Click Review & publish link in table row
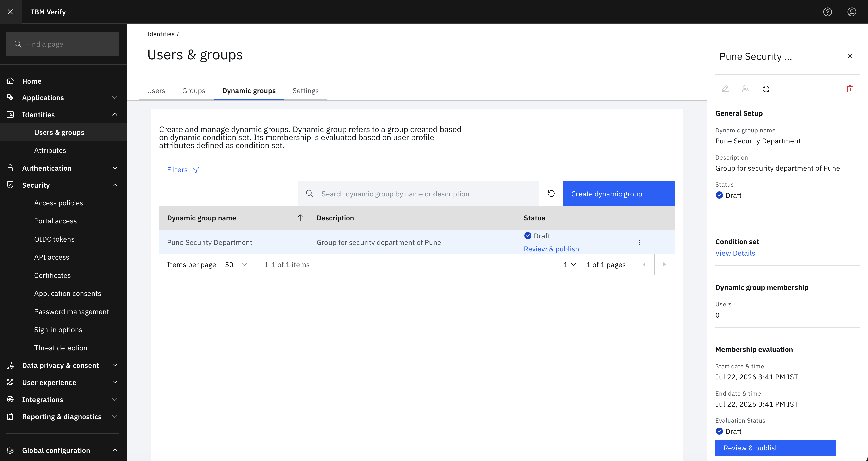This screenshot has height=461, width=868. (551, 249)
